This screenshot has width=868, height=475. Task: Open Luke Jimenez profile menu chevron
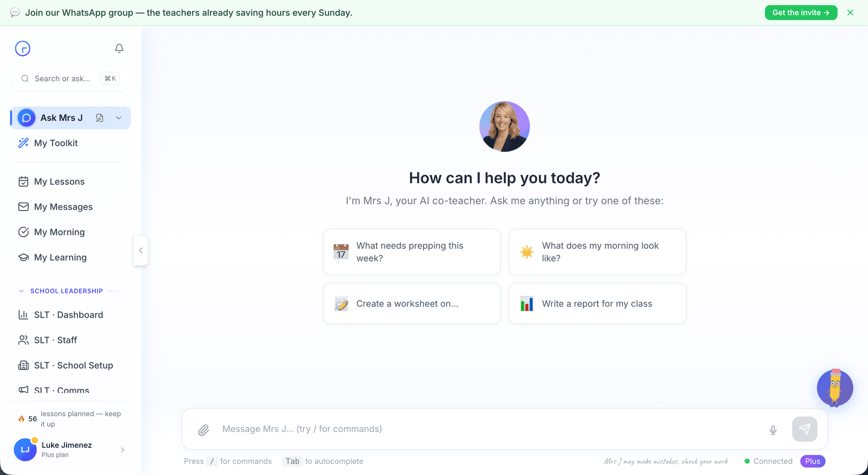click(x=123, y=450)
